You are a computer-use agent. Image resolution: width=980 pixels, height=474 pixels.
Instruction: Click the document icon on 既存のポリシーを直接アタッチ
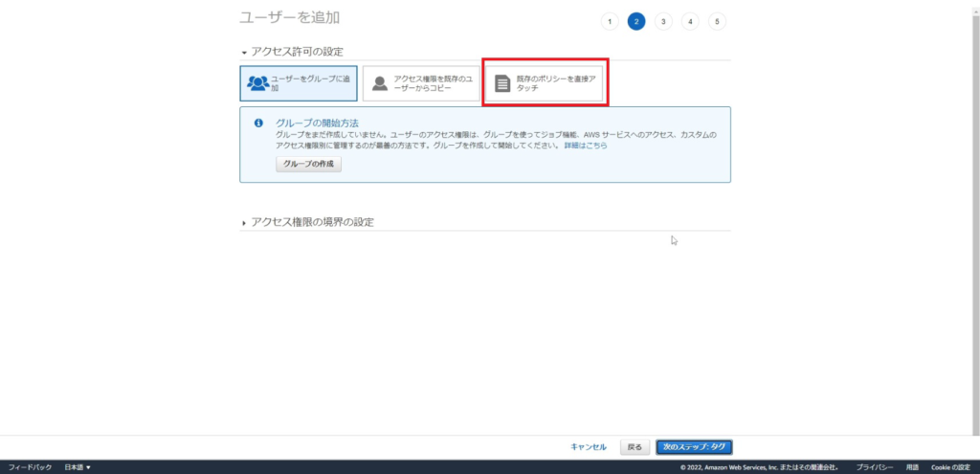(502, 83)
